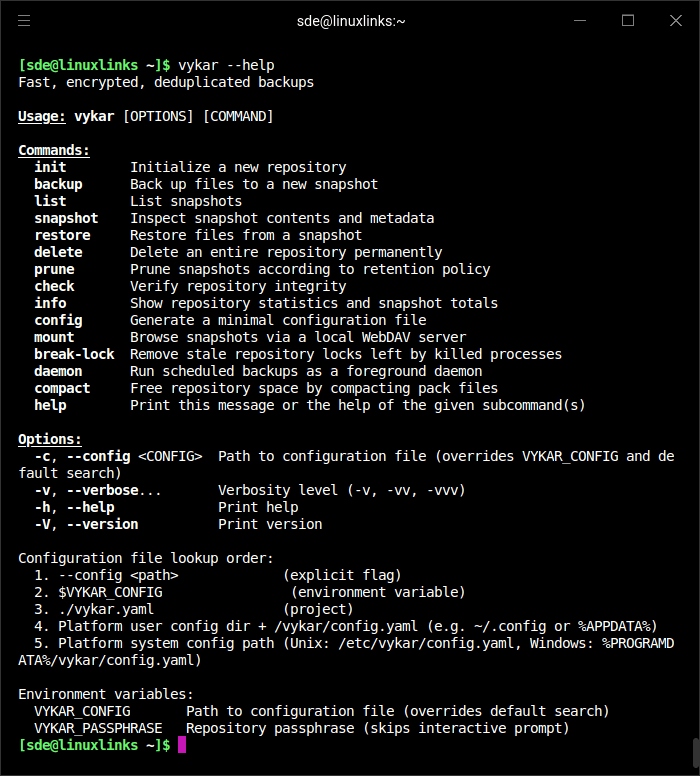The width and height of the screenshot is (700, 776).
Task: Click the 'snapshot' command name
Action: [x=66, y=218]
